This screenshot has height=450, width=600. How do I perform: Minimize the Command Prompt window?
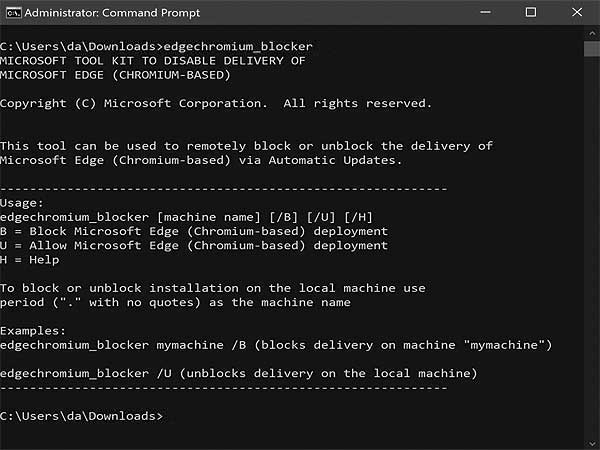click(485, 12)
